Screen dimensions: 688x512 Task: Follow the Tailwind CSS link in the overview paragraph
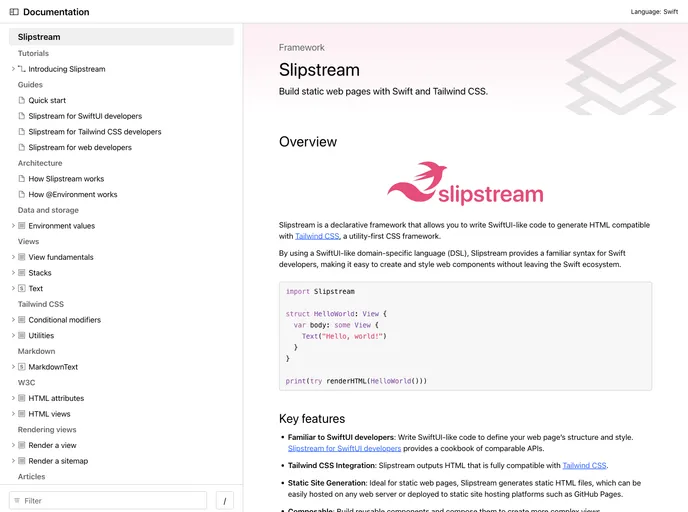(x=317, y=236)
